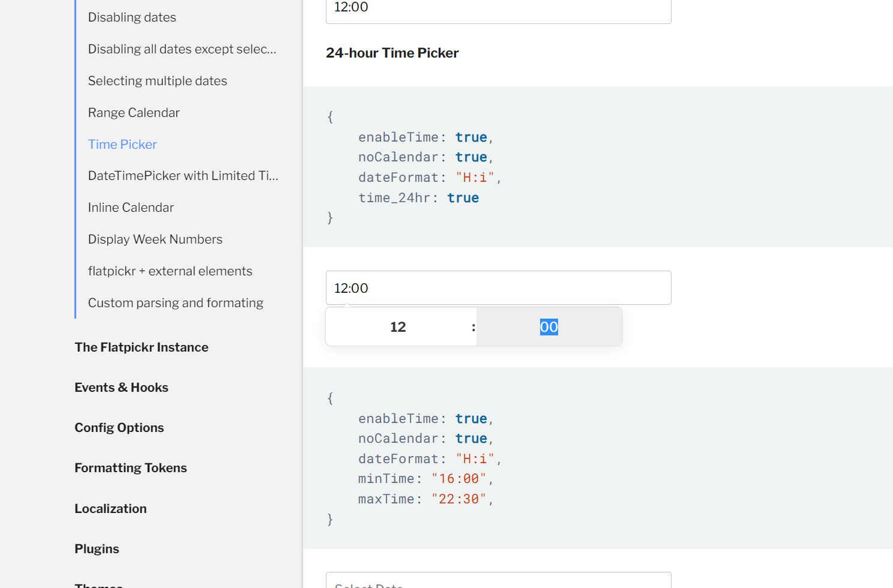View the "Formatting Tokens" section

click(x=130, y=467)
